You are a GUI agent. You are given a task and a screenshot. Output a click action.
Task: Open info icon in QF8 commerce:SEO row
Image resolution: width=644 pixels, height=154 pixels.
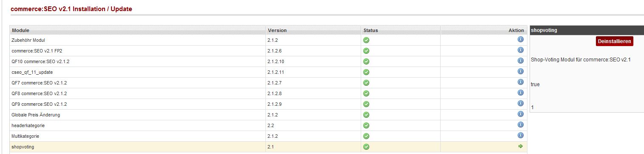click(520, 93)
